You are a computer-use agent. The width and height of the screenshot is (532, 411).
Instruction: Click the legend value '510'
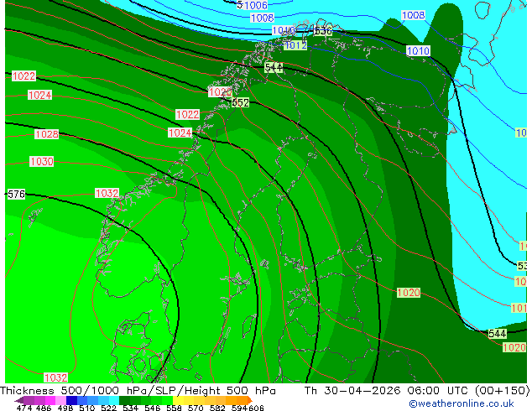point(87,408)
